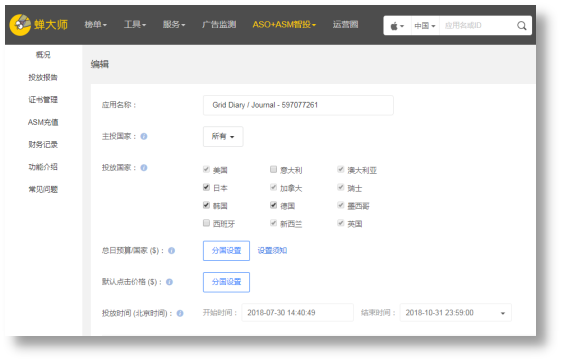Select 常见问题 in the sidebar

coord(43,189)
